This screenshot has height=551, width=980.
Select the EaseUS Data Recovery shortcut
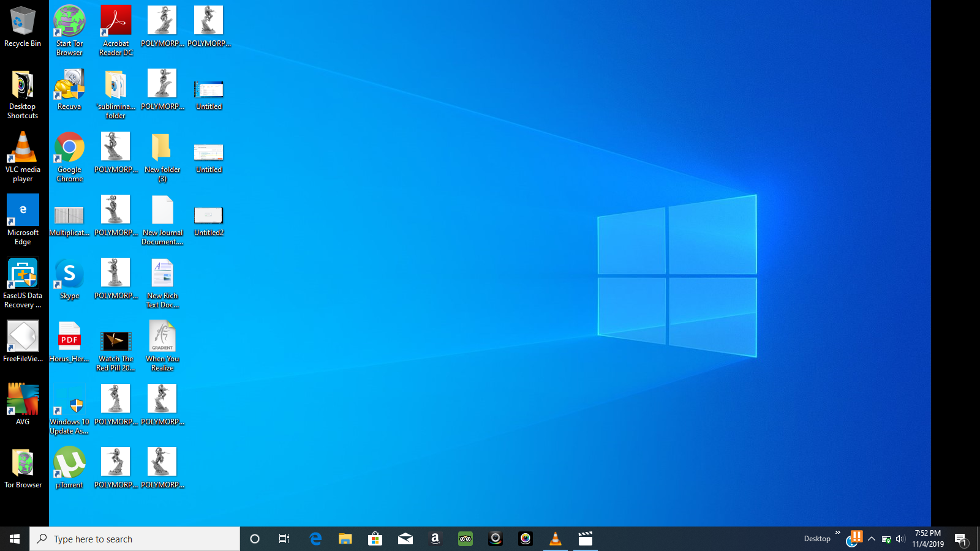click(x=23, y=283)
